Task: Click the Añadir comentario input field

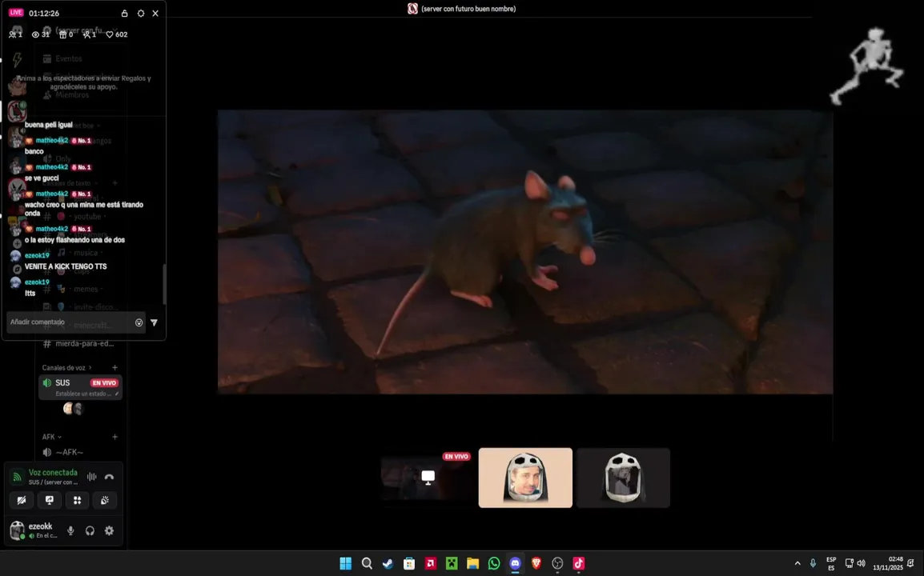Action: (75, 322)
